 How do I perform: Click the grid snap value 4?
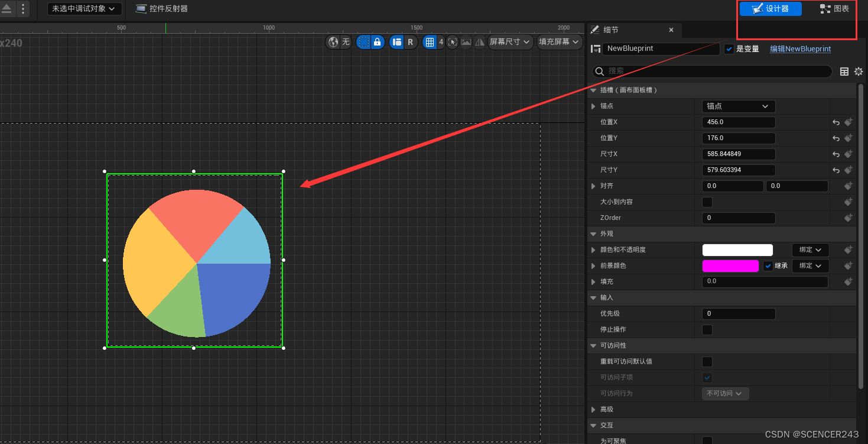pos(441,42)
